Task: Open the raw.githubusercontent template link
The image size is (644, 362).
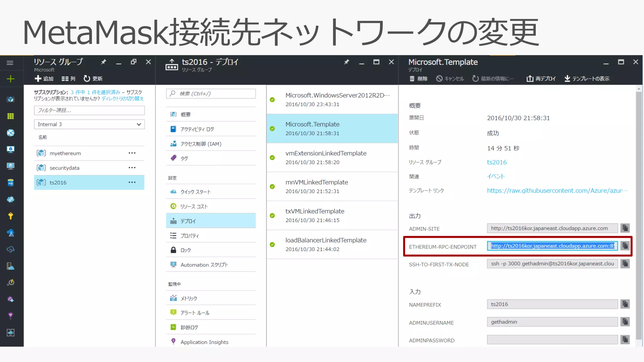Action: pos(557,190)
